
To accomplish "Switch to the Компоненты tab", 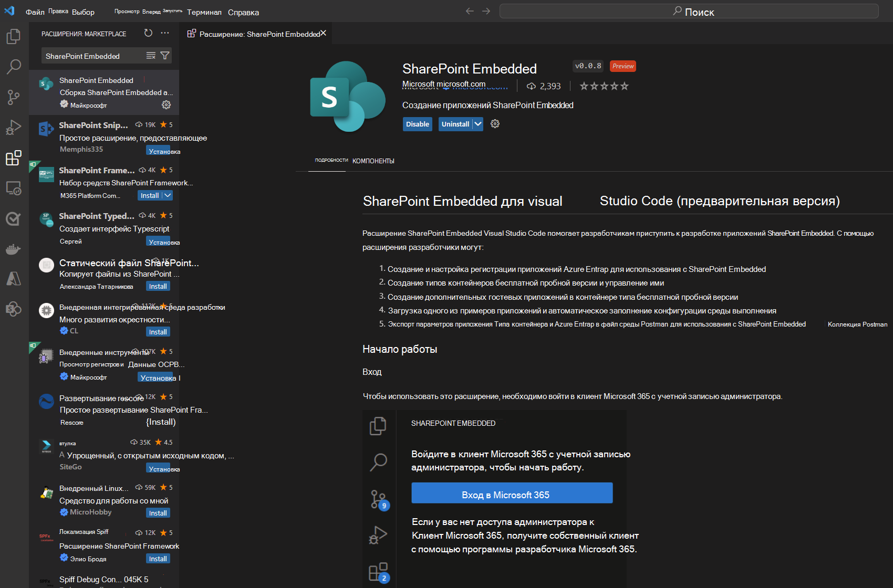I will [373, 161].
